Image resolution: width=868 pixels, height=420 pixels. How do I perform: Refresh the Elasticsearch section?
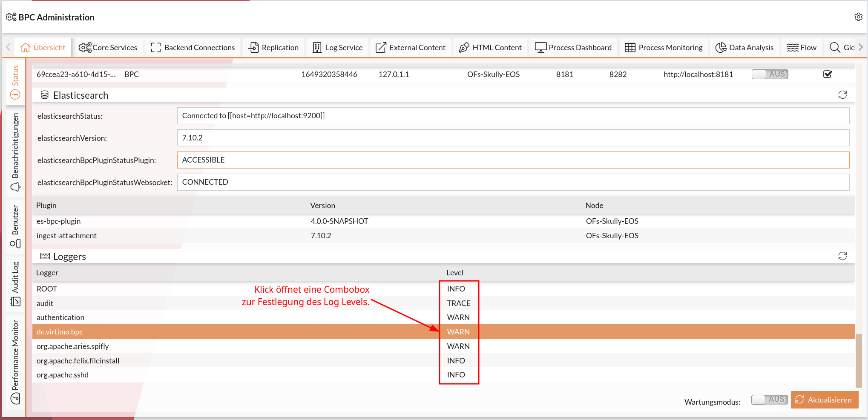pyautogui.click(x=842, y=95)
